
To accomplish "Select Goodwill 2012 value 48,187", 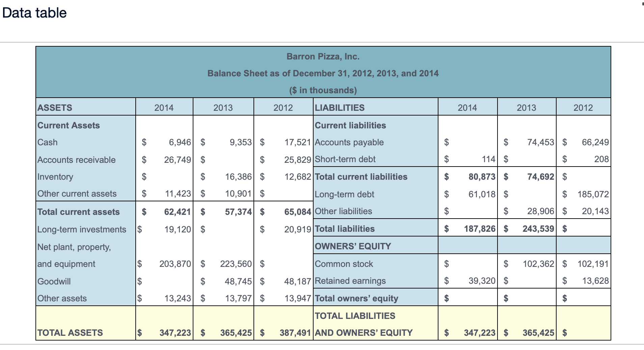I will coord(298,281).
